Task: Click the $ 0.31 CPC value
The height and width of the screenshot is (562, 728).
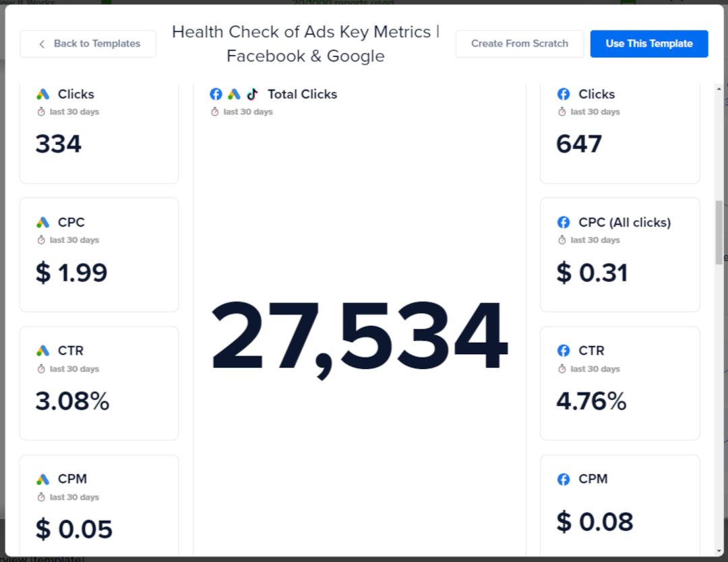Action: click(x=592, y=273)
